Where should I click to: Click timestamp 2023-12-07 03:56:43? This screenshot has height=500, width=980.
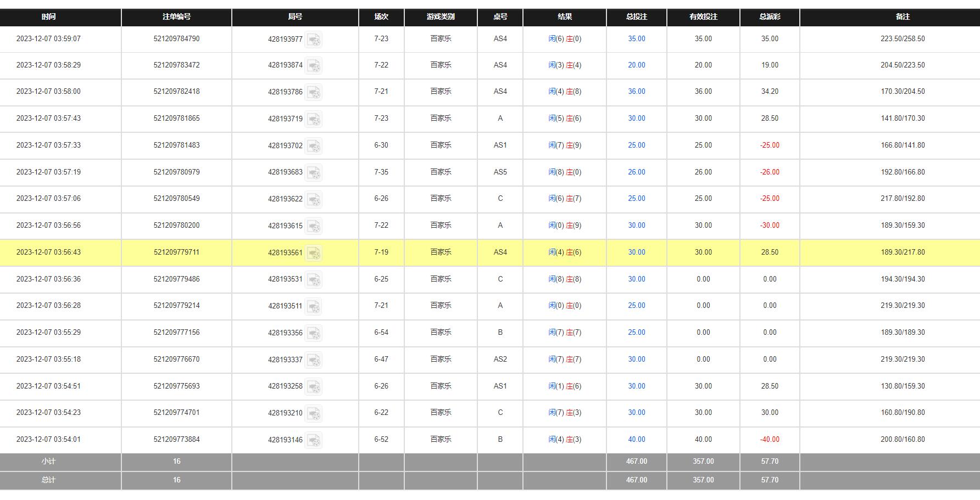(x=48, y=252)
